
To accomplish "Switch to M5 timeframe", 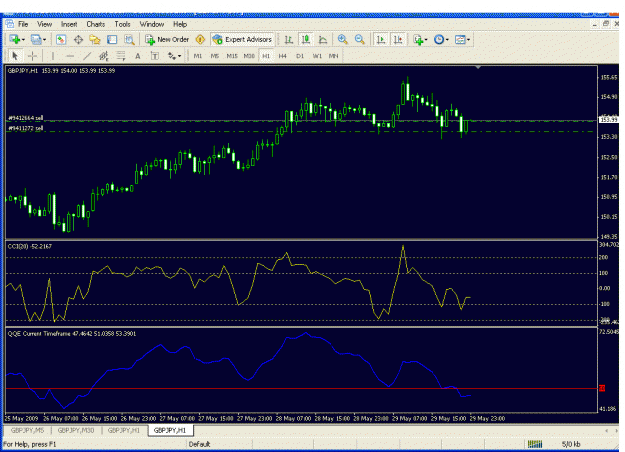I will pyautogui.click(x=215, y=56).
